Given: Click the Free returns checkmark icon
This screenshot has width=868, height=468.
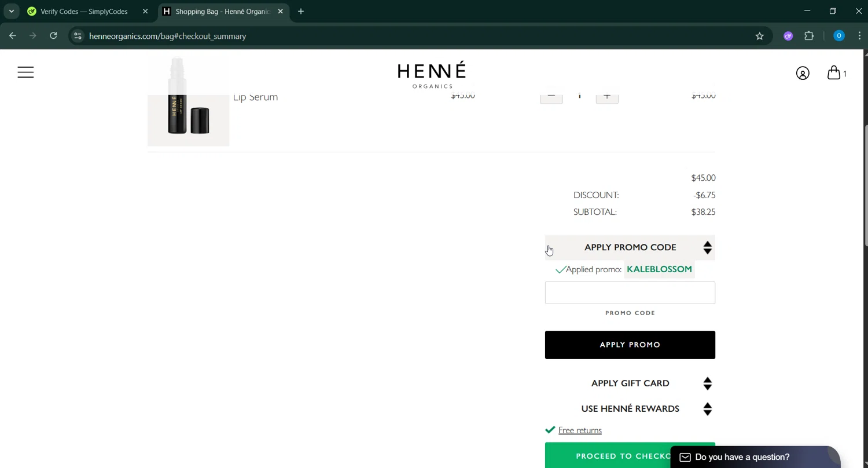Looking at the screenshot, I should [x=550, y=430].
